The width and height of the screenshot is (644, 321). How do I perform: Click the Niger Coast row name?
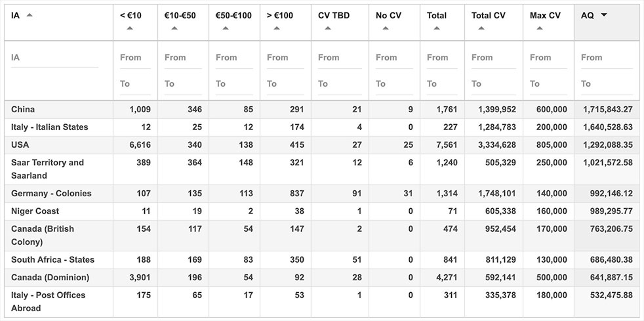point(35,211)
